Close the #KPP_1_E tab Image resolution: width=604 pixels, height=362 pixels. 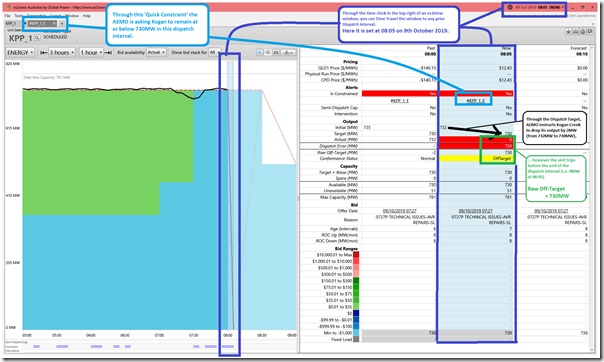[54, 23]
